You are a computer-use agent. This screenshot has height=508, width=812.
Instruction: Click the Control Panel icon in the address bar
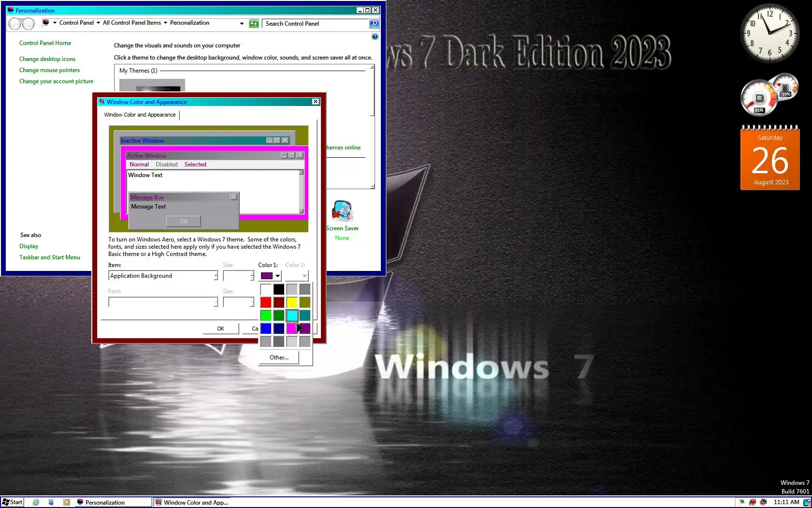click(x=46, y=23)
